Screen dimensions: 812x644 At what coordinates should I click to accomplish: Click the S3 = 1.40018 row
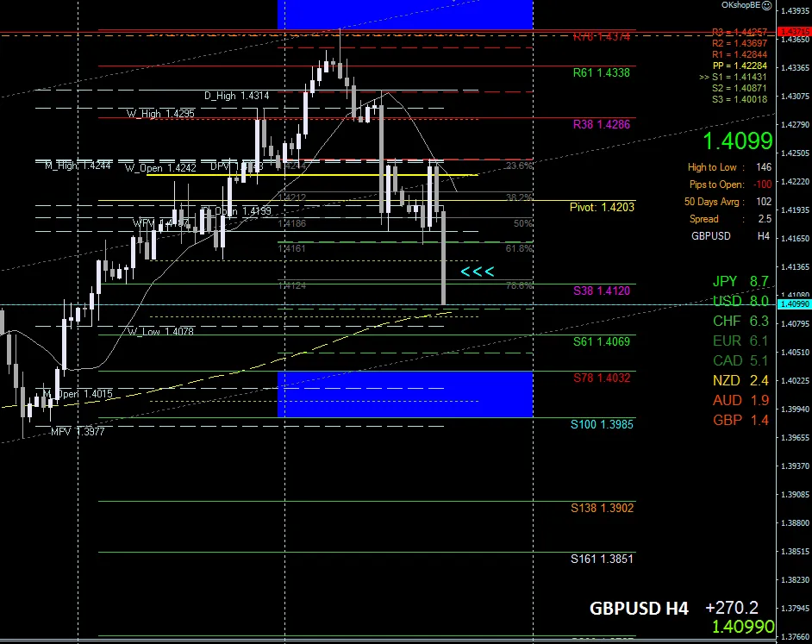[x=740, y=99]
